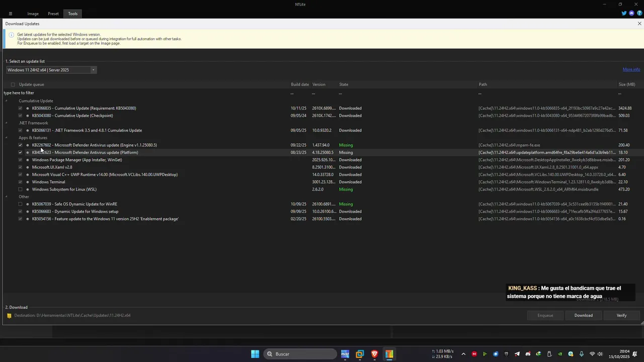Screen dimensions: 644x362
Task: Click the Discord tray icon
Action: pos(528,354)
